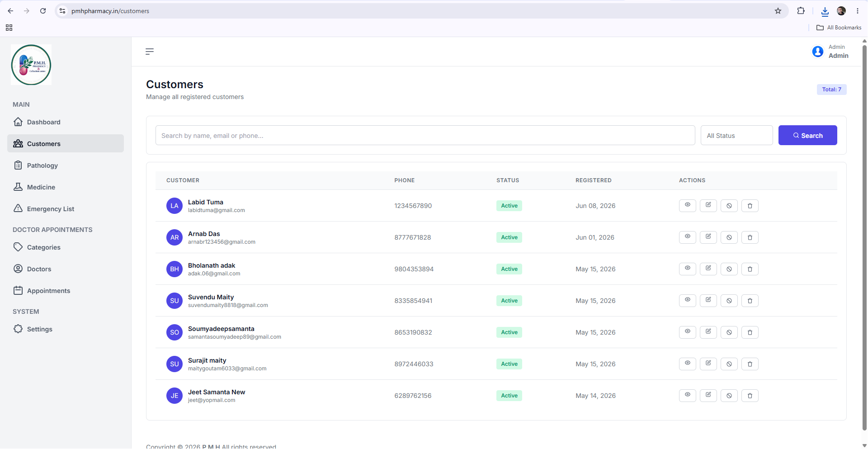This screenshot has width=868, height=449.
Task: Click the Search button
Action: pos(807,135)
